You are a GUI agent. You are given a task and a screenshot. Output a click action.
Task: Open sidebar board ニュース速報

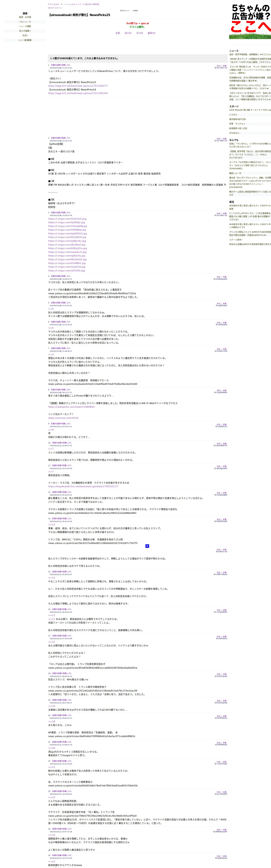[25, 26]
